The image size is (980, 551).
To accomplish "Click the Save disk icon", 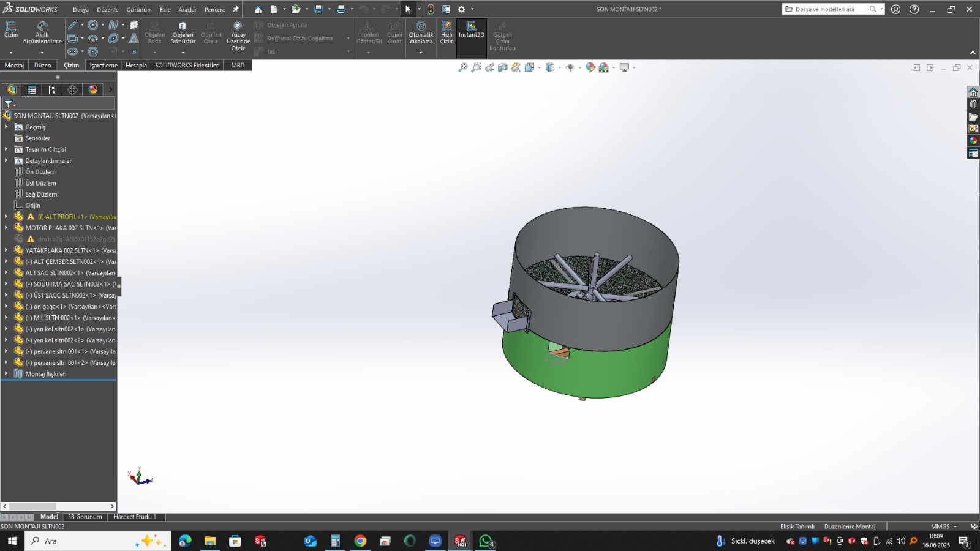I will pos(318,9).
